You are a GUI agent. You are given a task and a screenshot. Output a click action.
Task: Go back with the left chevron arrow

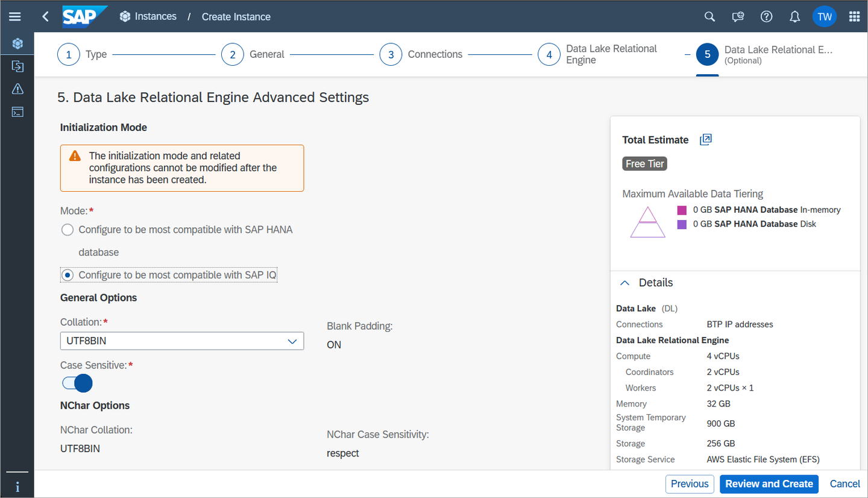(46, 17)
